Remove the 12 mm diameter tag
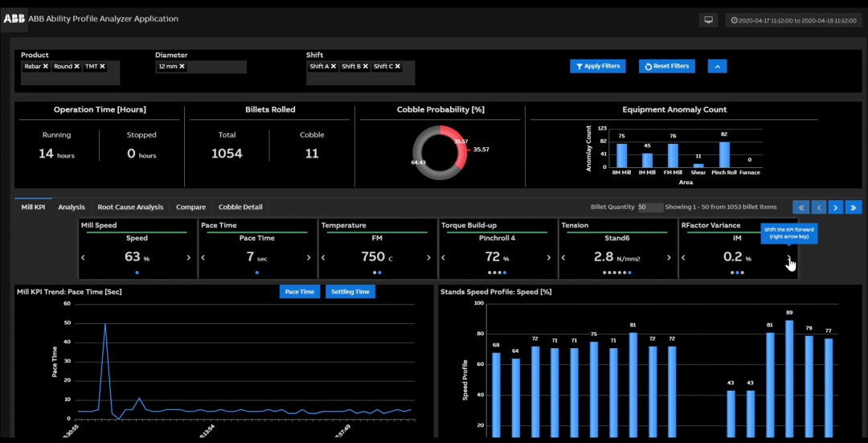 point(182,67)
